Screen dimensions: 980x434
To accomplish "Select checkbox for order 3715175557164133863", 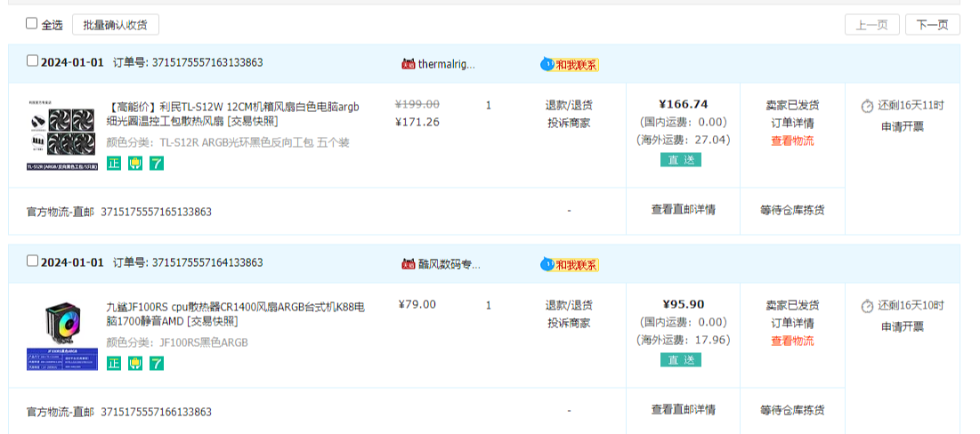I will coord(32,261).
